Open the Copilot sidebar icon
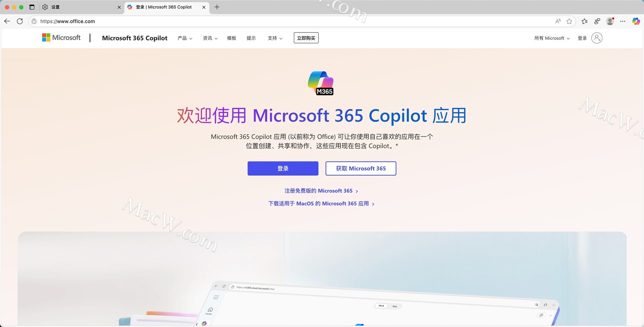Image resolution: width=644 pixels, height=327 pixels. click(x=636, y=21)
